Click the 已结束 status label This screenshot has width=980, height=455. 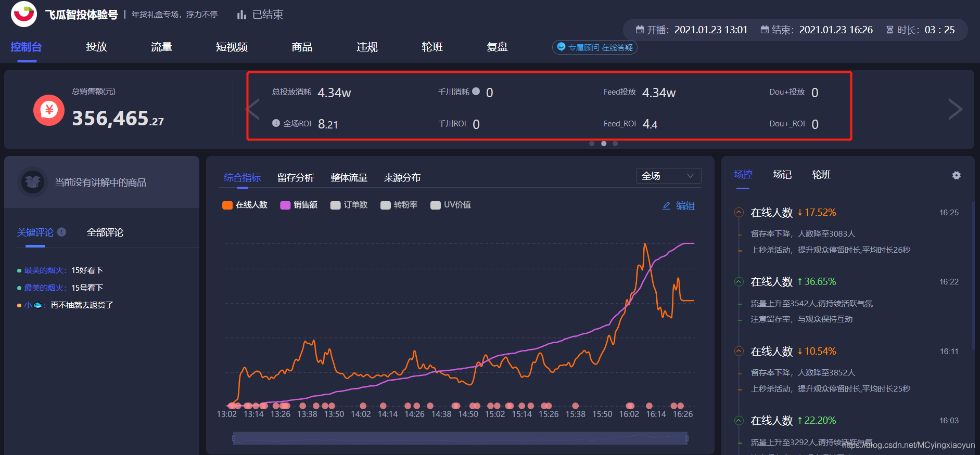[268, 15]
